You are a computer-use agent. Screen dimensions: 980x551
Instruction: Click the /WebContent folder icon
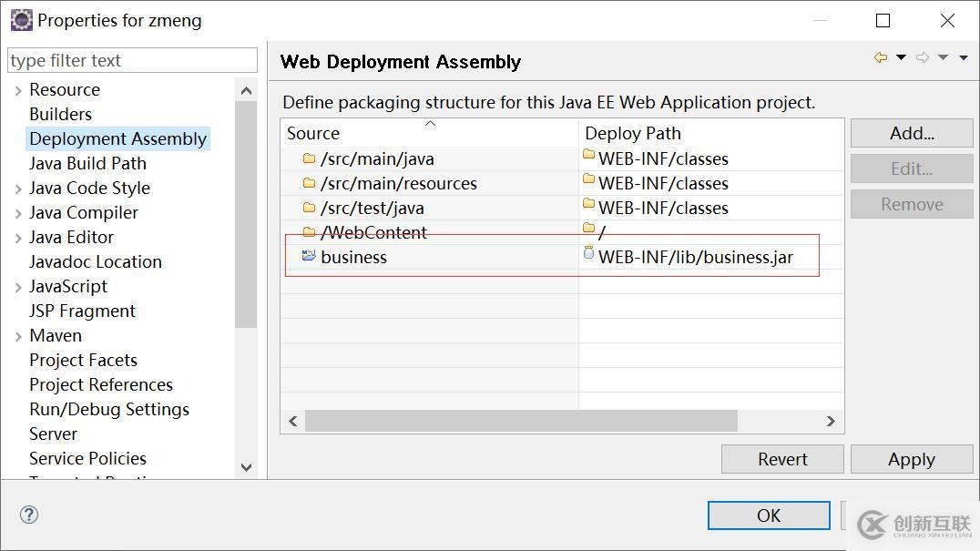click(x=309, y=232)
